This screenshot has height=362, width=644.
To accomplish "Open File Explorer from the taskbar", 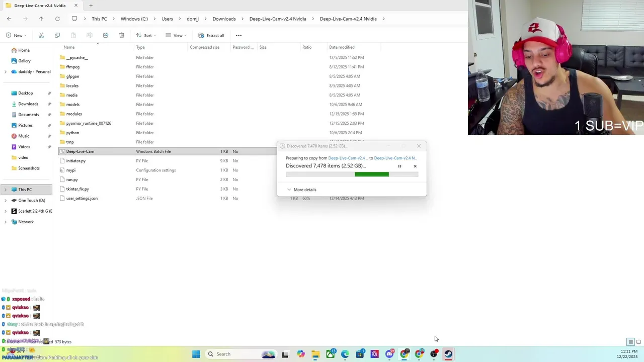I will [315, 354].
